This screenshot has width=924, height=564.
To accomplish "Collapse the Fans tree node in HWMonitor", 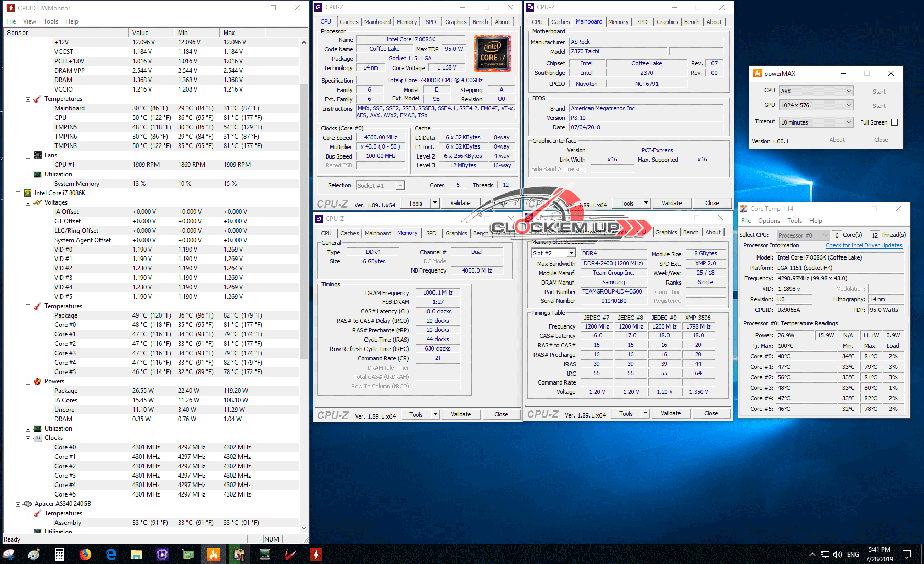I will 28,155.
